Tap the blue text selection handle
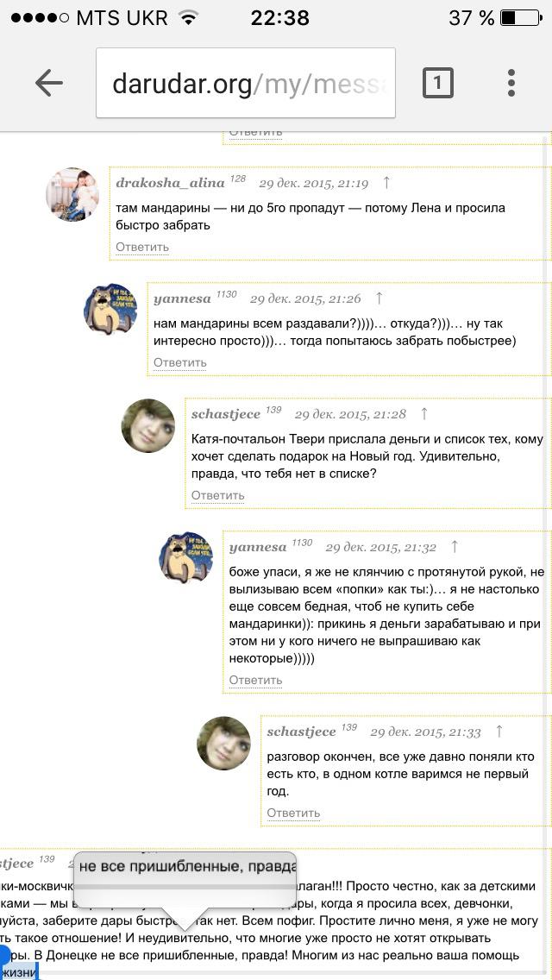 coord(5,956)
